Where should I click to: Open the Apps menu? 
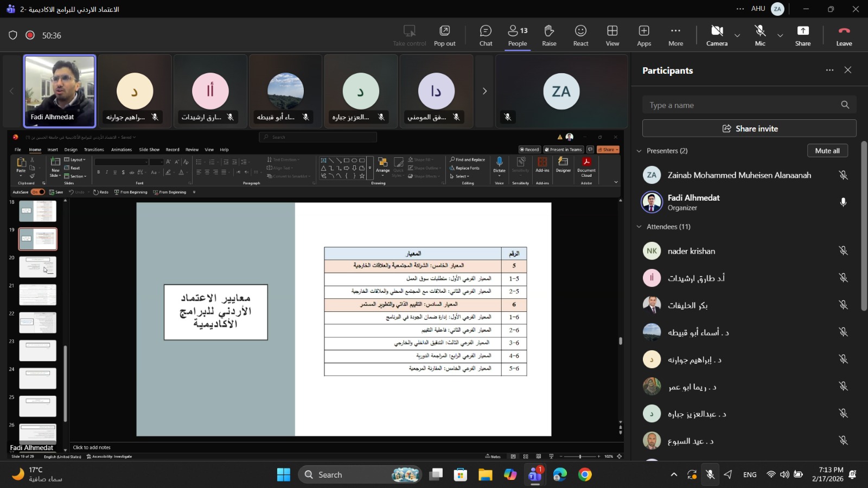[644, 36]
